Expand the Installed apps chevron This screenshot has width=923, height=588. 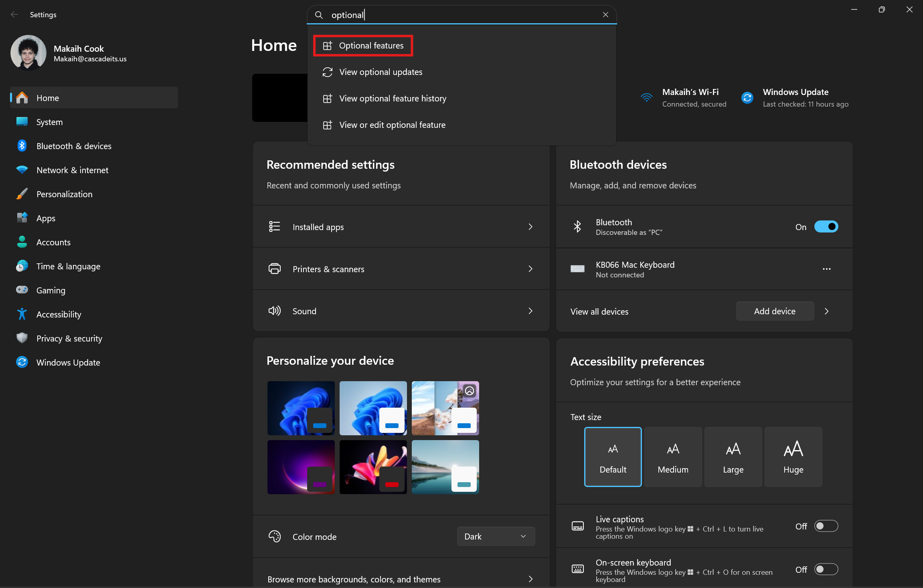(530, 227)
